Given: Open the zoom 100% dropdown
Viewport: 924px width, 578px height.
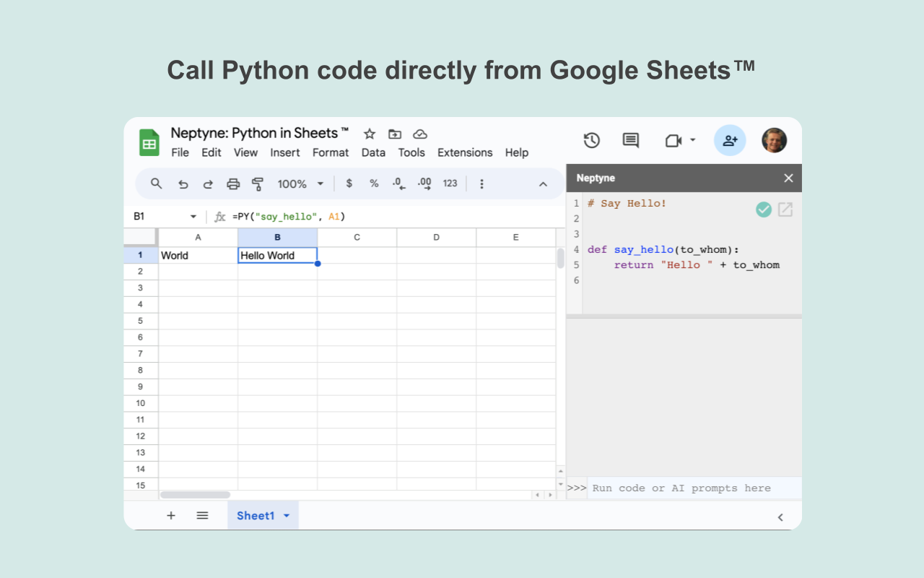Looking at the screenshot, I should pyautogui.click(x=300, y=184).
